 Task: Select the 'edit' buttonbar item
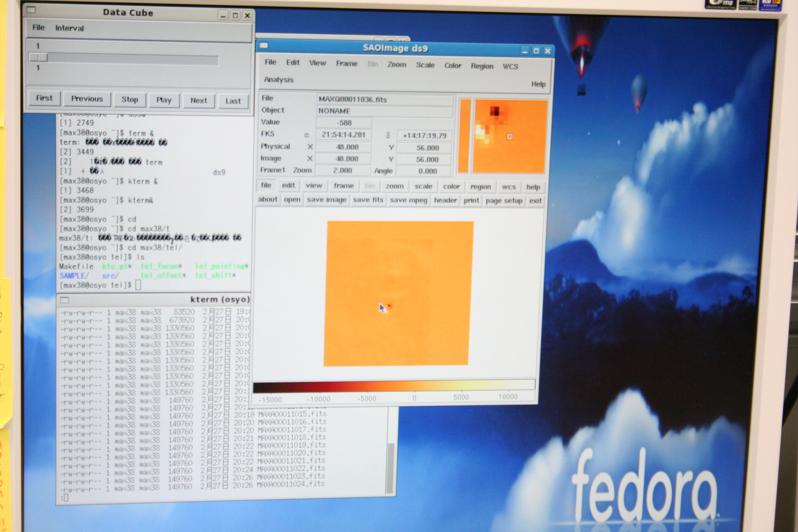(x=288, y=186)
